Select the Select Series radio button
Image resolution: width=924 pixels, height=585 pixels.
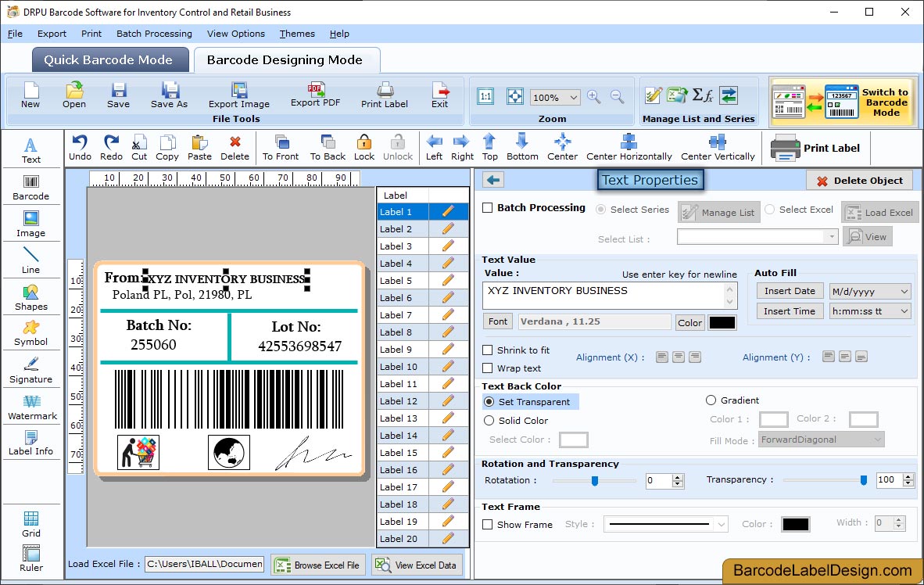click(x=600, y=210)
